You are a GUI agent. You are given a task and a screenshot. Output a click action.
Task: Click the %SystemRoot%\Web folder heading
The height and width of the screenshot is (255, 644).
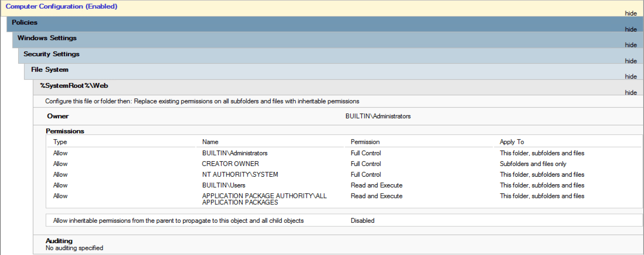click(74, 86)
